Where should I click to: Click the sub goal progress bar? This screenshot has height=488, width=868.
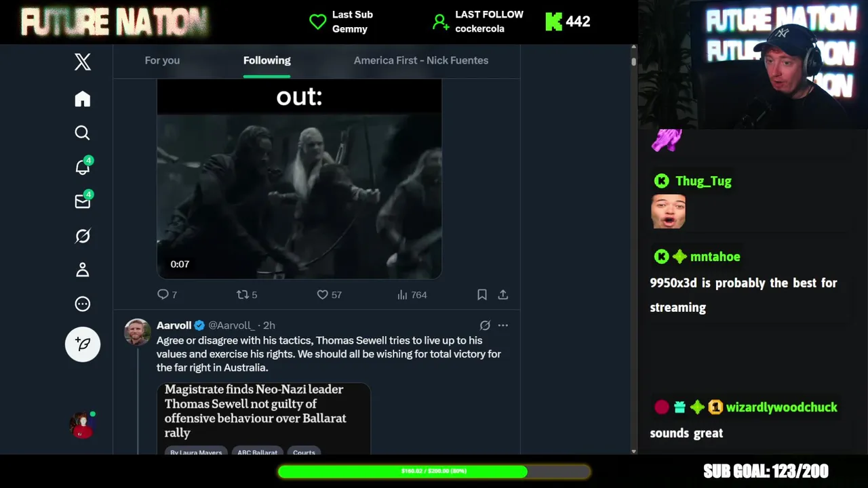click(434, 471)
